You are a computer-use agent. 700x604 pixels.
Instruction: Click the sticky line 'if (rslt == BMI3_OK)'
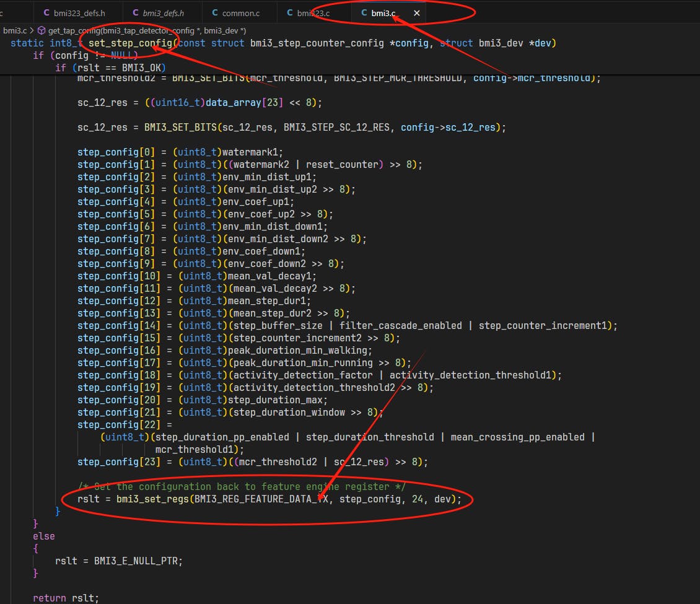pos(110,67)
